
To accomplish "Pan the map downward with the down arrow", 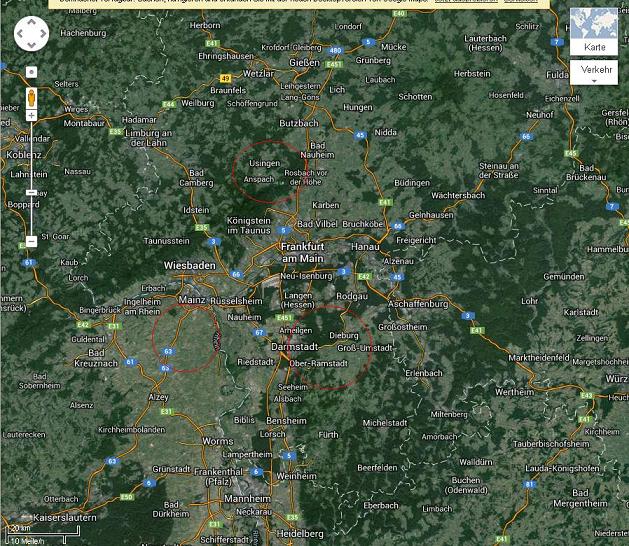I will click(31, 45).
